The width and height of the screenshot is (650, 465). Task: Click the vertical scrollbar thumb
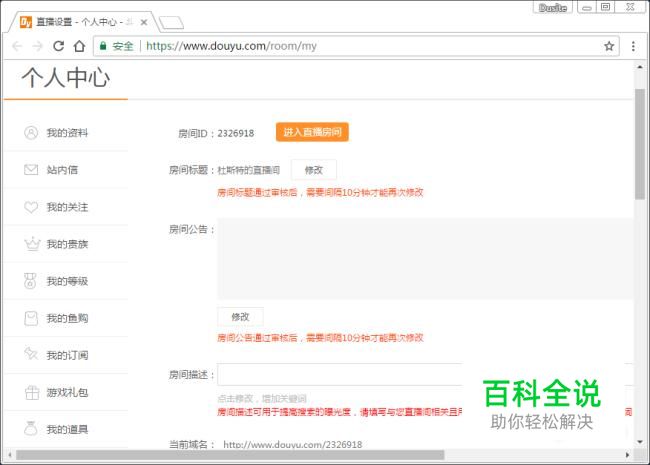pyautogui.click(x=640, y=144)
